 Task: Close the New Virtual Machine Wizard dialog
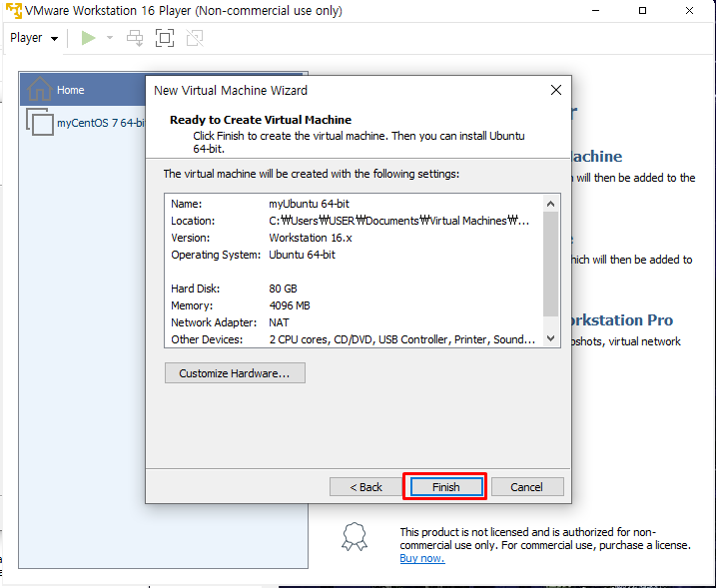(x=555, y=90)
